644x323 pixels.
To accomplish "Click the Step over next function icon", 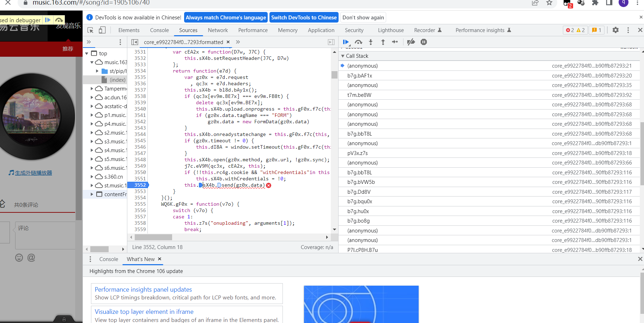I will tap(358, 42).
